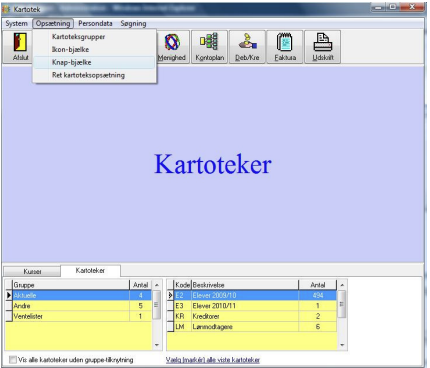Minimize the Kartotek window
This screenshot has width=430, height=368.
(x=379, y=7)
